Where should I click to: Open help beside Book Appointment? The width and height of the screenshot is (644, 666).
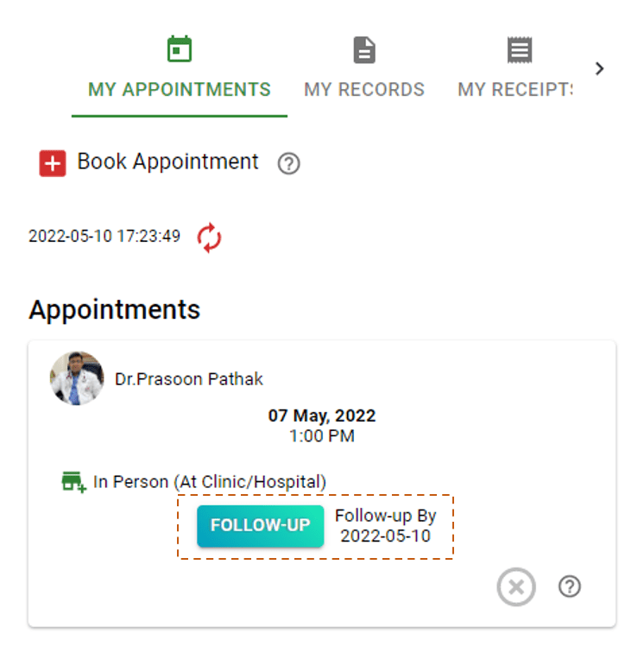[x=289, y=163]
